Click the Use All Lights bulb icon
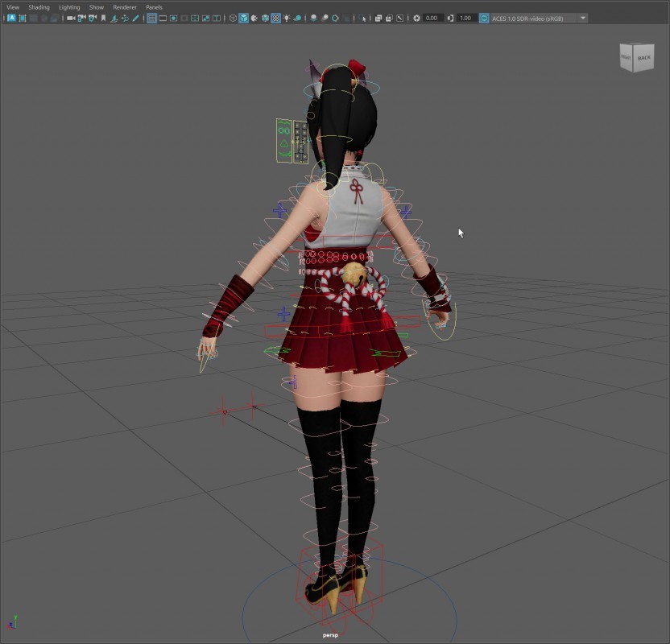The height and width of the screenshot is (644, 670). pyautogui.click(x=286, y=18)
